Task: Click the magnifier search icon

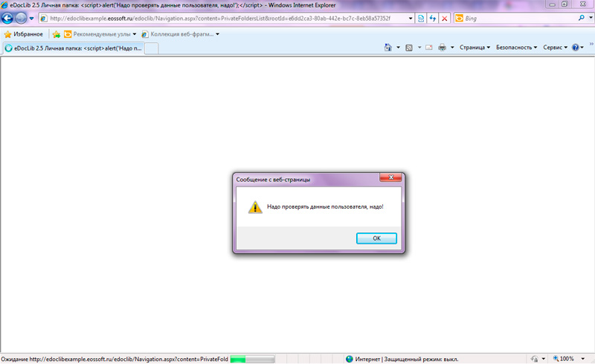Action: click(581, 18)
